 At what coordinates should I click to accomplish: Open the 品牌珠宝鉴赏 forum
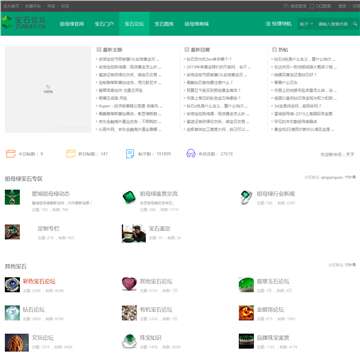click(x=273, y=338)
